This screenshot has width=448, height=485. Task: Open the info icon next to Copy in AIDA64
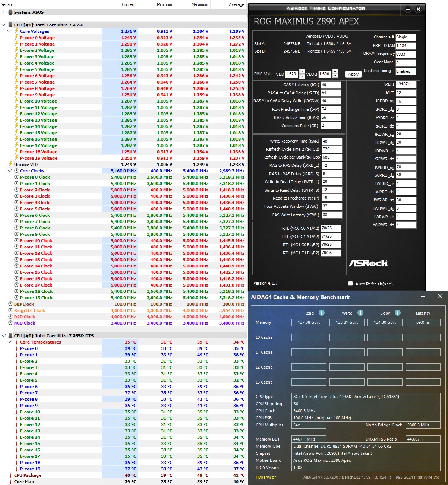398,313
